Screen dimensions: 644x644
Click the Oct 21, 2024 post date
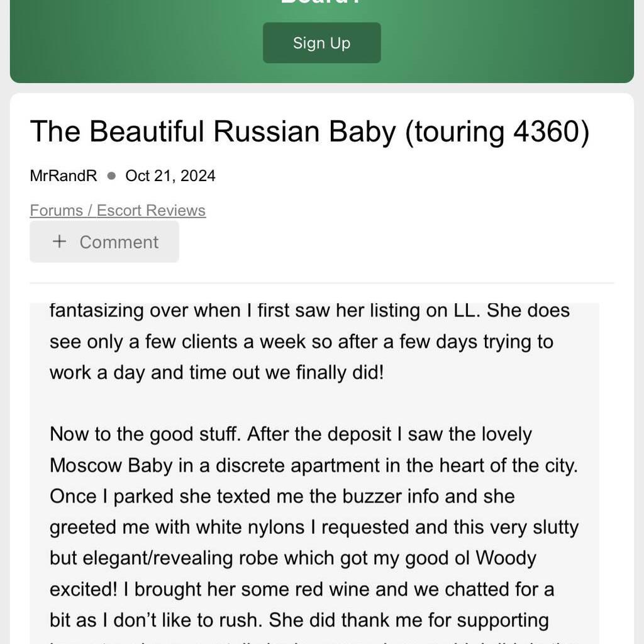[170, 176]
